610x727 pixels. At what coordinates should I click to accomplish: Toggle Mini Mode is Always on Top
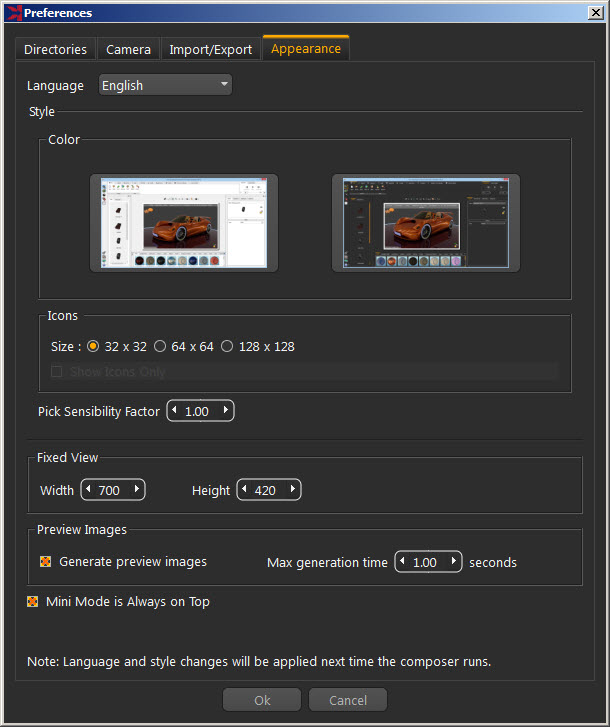pos(32,601)
